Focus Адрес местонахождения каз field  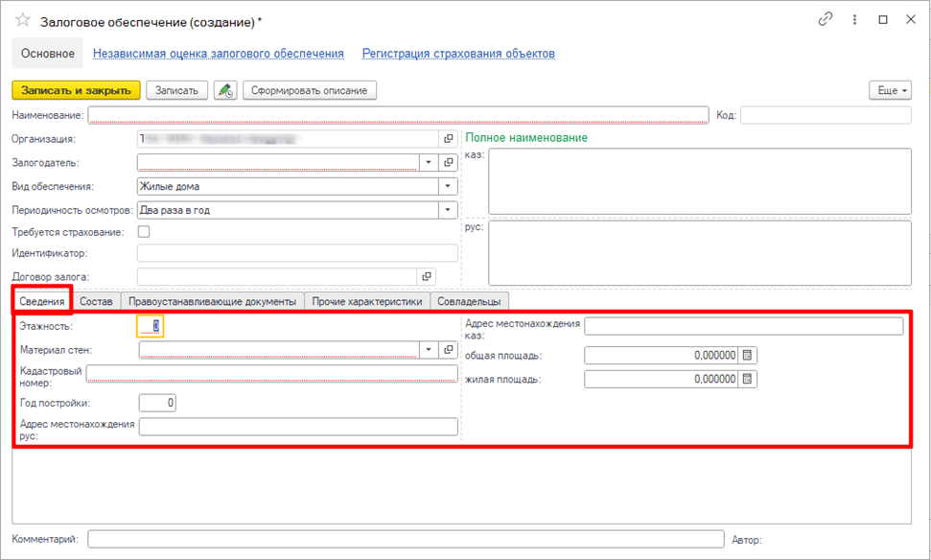[x=744, y=326]
